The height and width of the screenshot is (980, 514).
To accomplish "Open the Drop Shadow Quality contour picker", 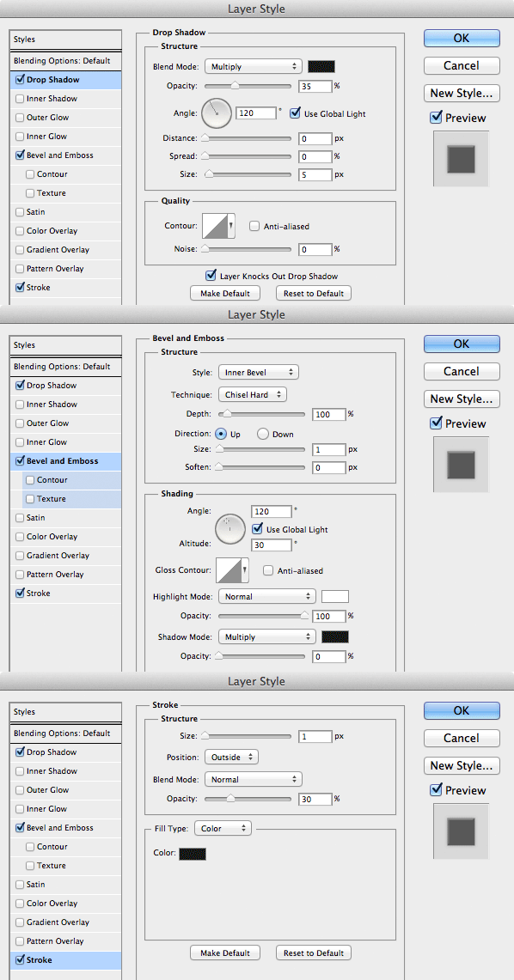I will (x=218, y=226).
